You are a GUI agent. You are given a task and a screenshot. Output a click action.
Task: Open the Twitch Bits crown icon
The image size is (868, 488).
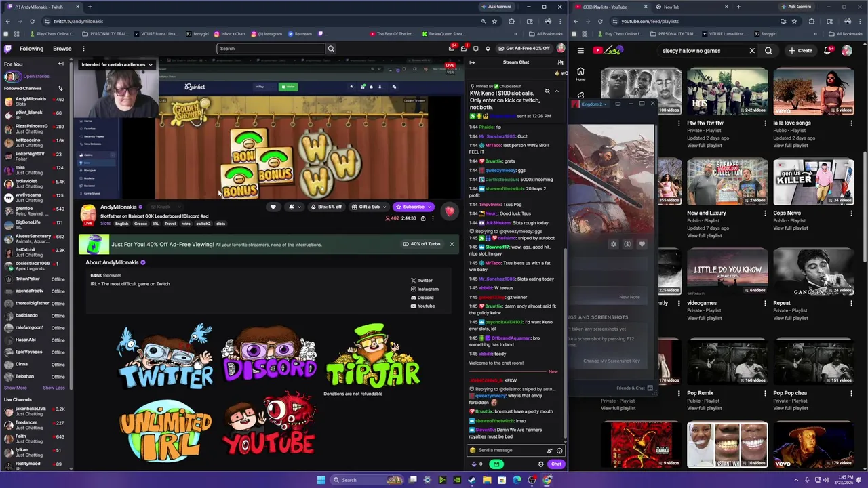click(488, 49)
